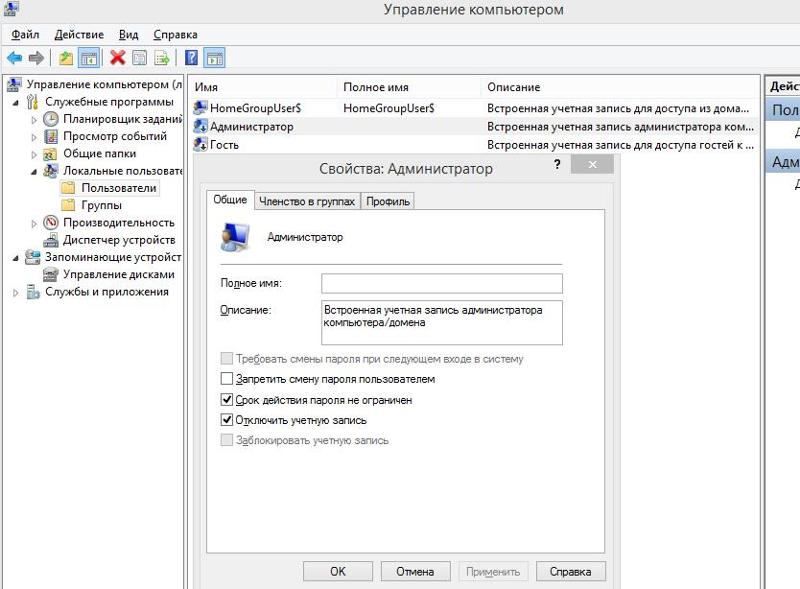Click the HomeGroupUser$ account icon
800x589 pixels.
point(200,108)
